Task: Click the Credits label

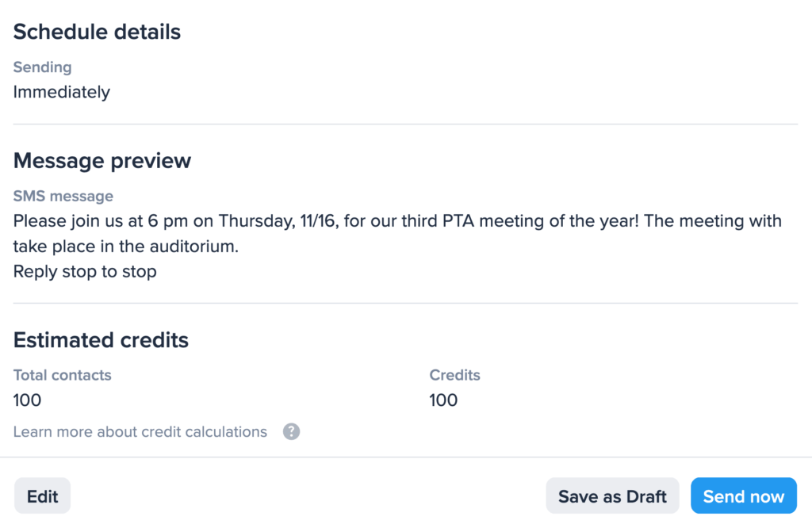Action: click(454, 375)
